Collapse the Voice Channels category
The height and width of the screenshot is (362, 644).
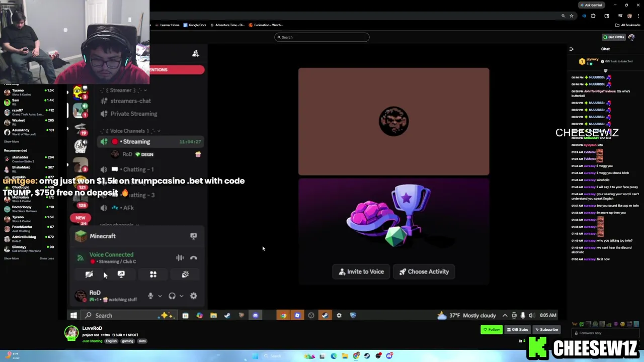130,131
